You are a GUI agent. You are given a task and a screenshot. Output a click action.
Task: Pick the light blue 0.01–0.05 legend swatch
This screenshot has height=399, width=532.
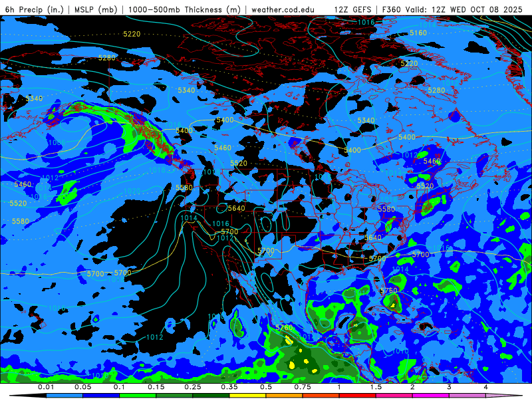pyautogui.click(x=65, y=396)
